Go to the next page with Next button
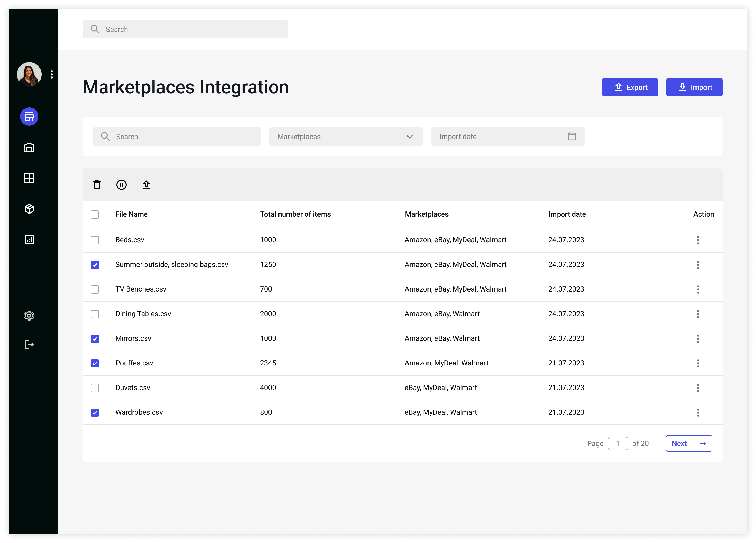Image resolution: width=756 pixels, height=543 pixels. click(689, 443)
